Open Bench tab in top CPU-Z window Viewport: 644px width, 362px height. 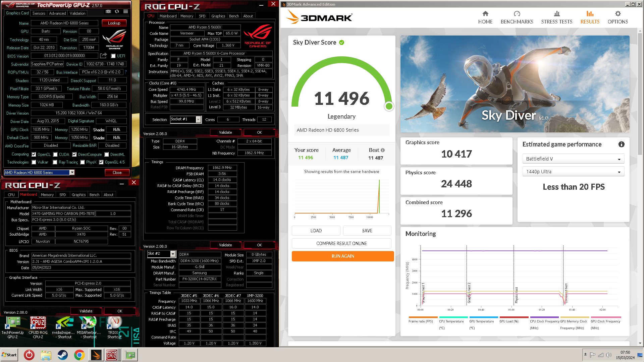(234, 16)
